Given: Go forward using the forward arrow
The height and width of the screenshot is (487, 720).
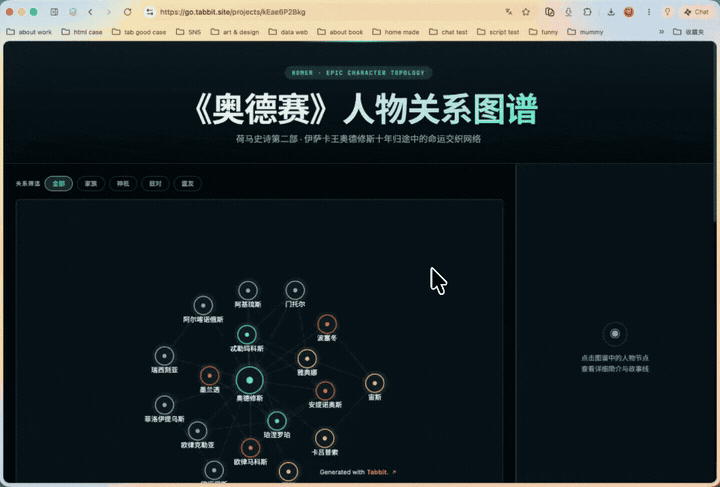Looking at the screenshot, I should coord(109,12).
